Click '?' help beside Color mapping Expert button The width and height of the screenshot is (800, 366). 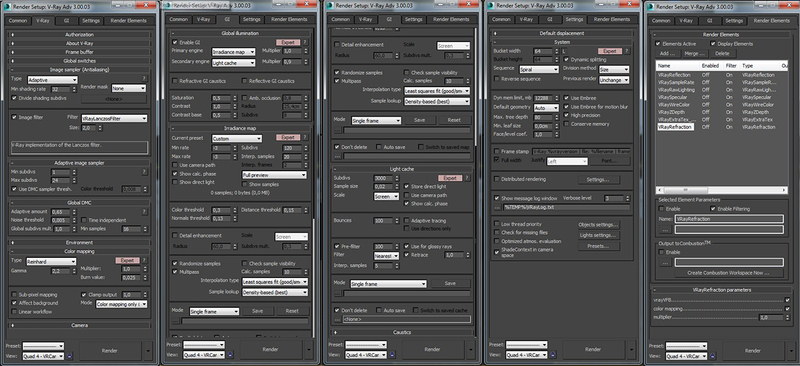pyautogui.click(x=144, y=260)
